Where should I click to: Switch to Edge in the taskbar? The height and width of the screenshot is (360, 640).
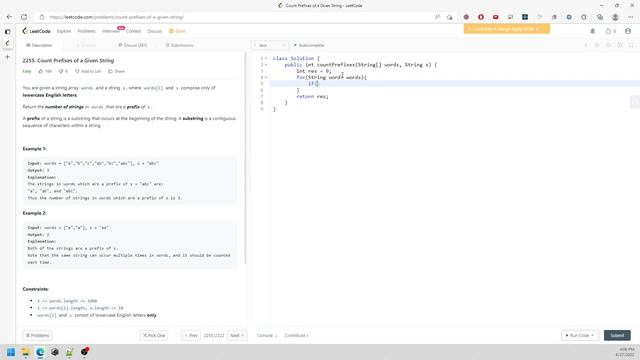[x=40, y=352]
